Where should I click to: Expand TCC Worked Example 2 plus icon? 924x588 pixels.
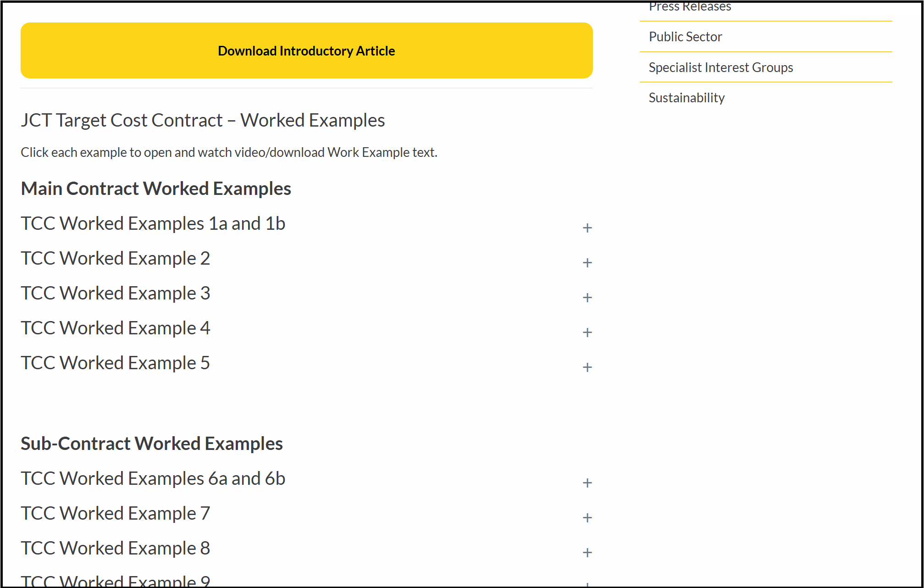(x=587, y=263)
